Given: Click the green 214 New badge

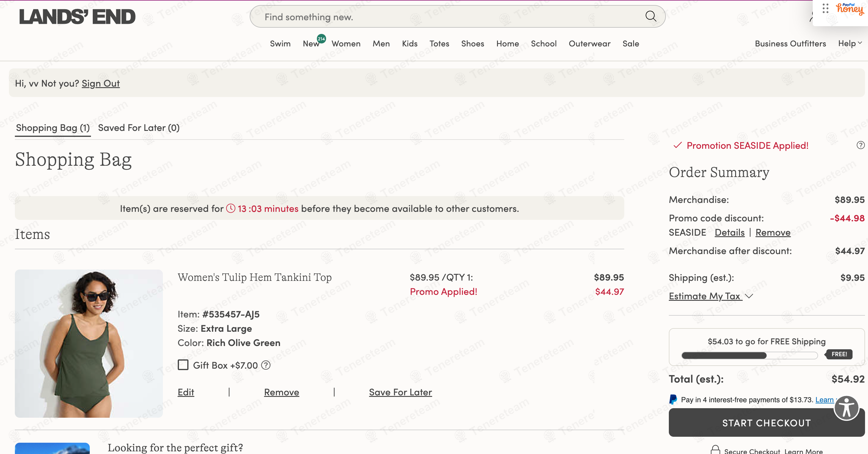Looking at the screenshot, I should click(x=321, y=38).
